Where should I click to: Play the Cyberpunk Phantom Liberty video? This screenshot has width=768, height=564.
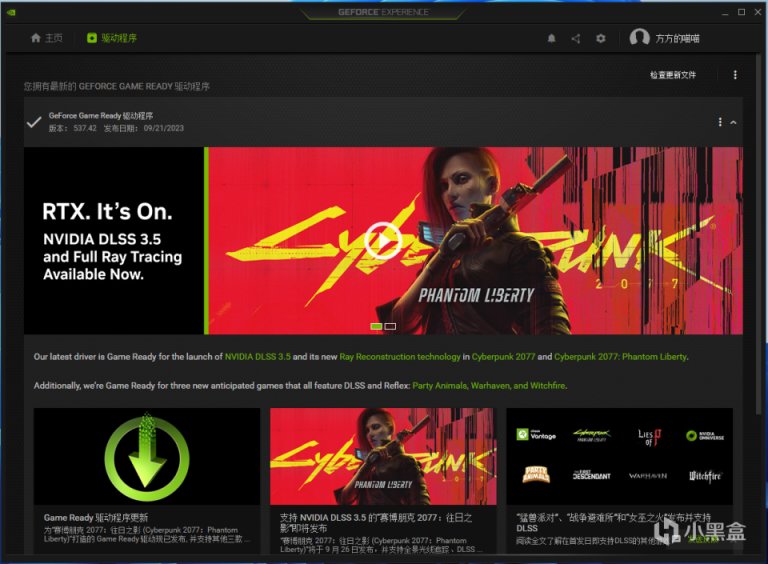(x=383, y=241)
